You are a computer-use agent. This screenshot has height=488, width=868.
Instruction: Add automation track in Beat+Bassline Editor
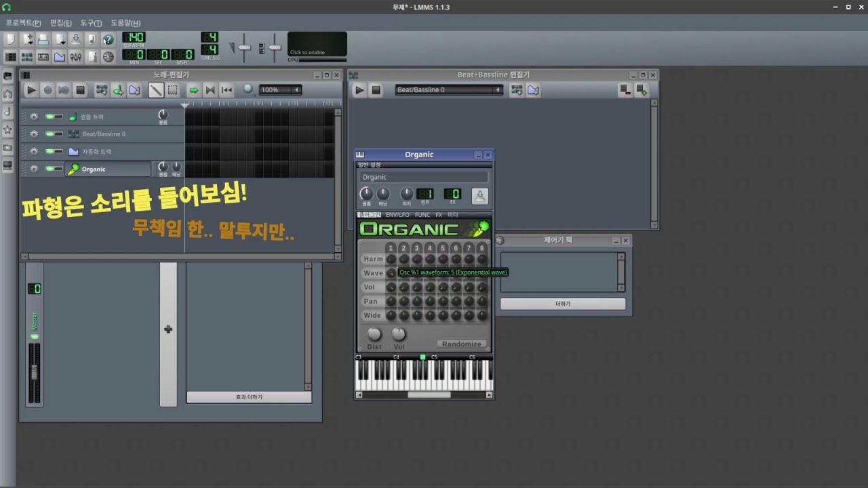click(533, 89)
